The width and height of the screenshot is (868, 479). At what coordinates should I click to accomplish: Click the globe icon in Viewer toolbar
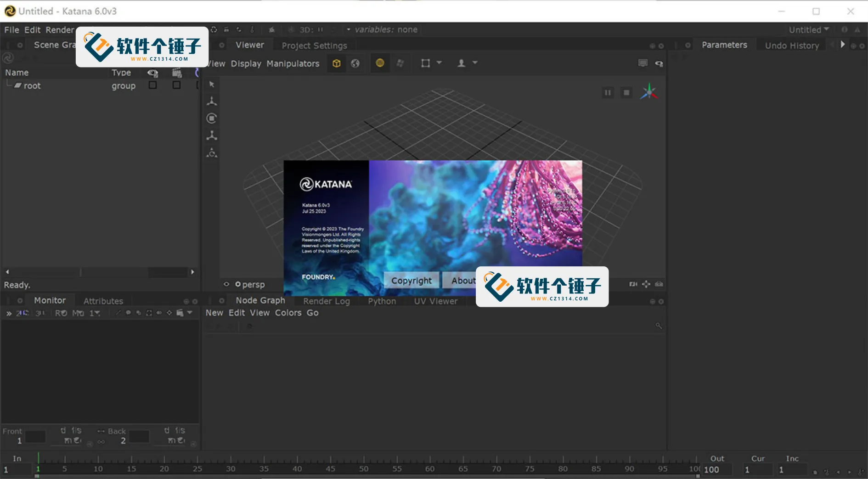pyautogui.click(x=355, y=63)
